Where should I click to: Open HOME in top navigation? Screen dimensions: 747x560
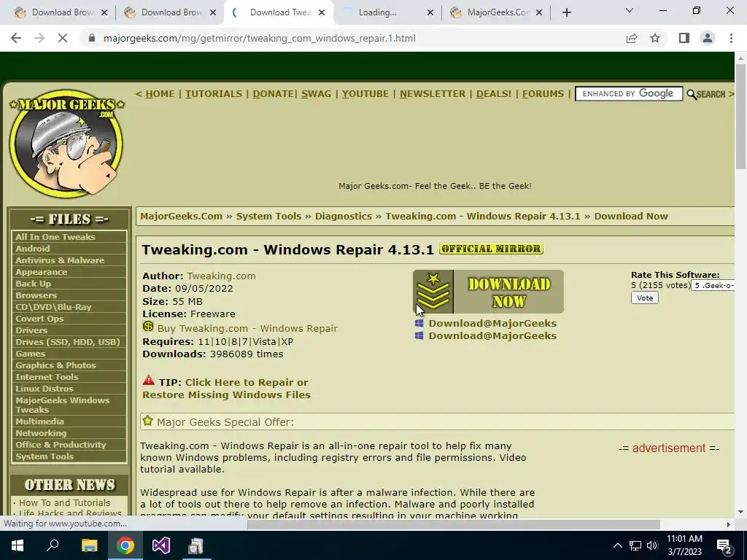click(x=160, y=94)
